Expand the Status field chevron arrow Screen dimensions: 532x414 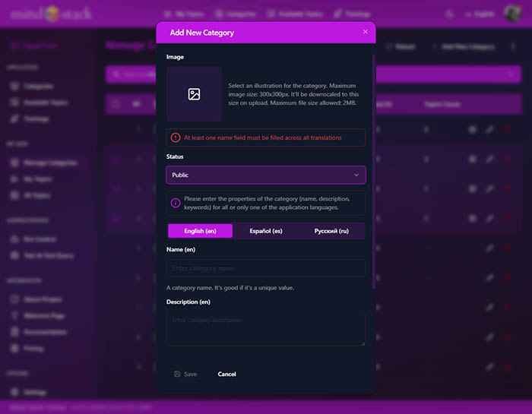pyautogui.click(x=356, y=175)
